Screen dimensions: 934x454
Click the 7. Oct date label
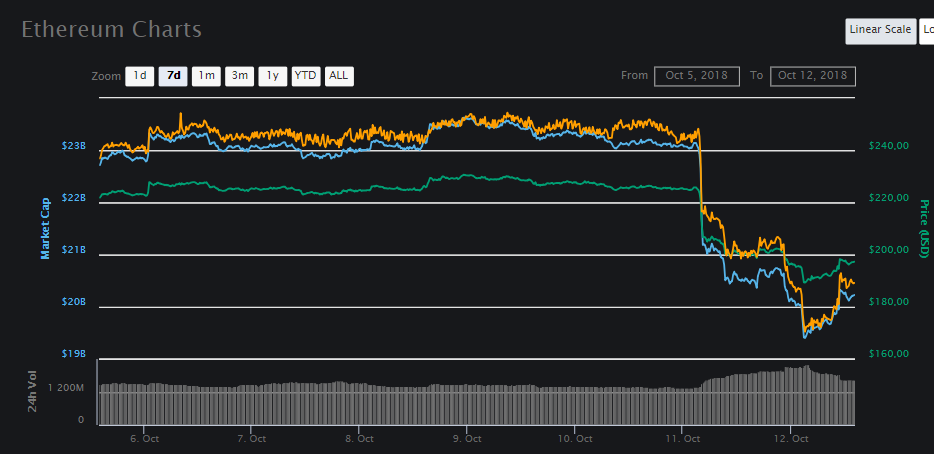[251, 439]
